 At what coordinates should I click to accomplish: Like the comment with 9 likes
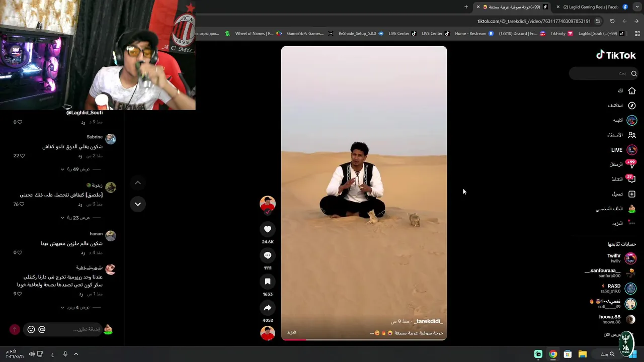pyautogui.click(x=20, y=294)
